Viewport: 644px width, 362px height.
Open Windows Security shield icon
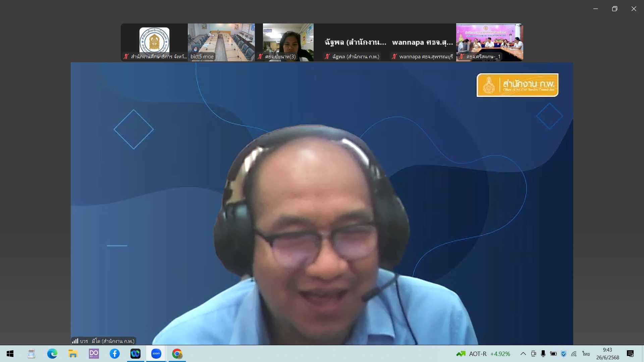pyautogui.click(x=563, y=354)
